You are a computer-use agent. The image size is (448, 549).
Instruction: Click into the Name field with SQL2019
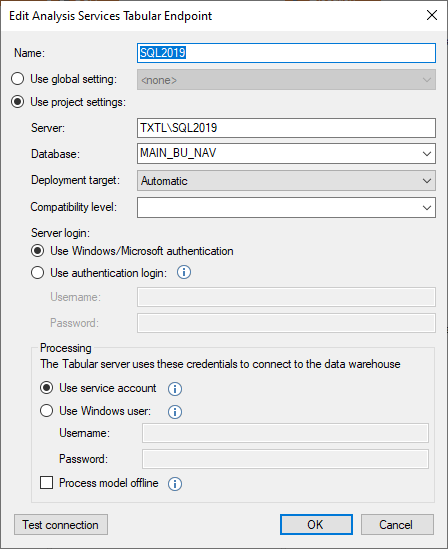pyautogui.click(x=286, y=53)
